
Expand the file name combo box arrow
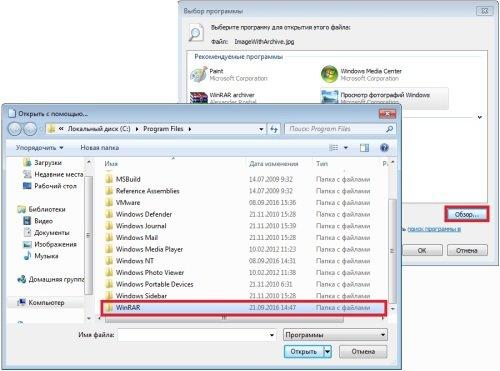272,335
